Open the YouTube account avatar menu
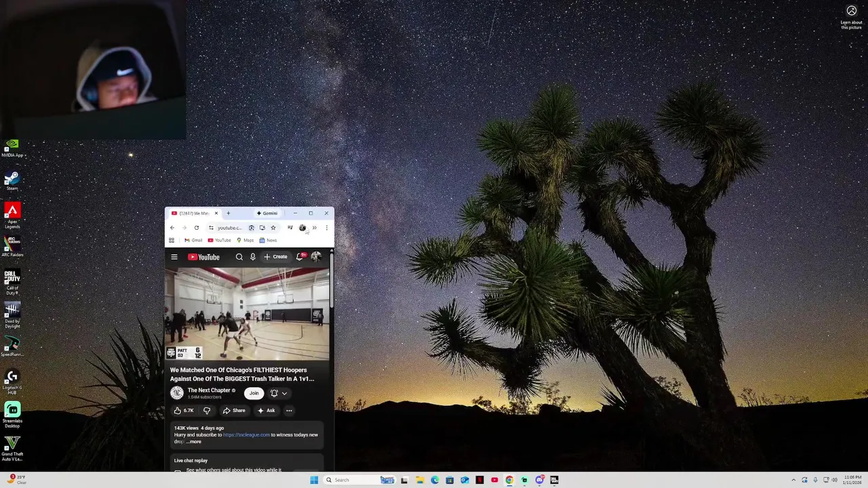 [315, 257]
